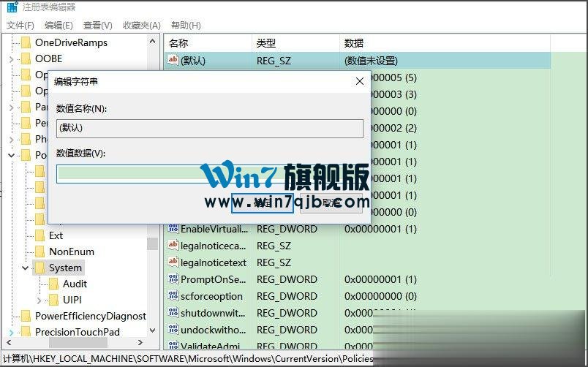Click the 数值名称(N) field showing (默认)

click(x=210, y=128)
